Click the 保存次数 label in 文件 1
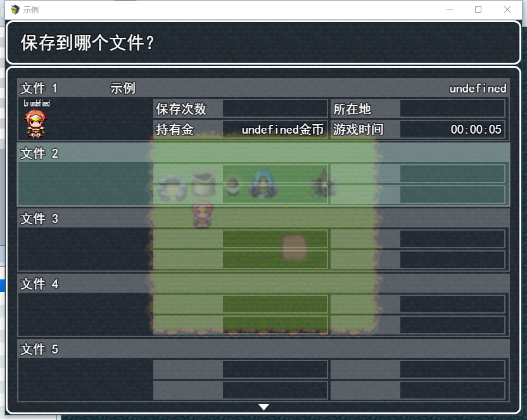This screenshot has height=420, width=527. (x=181, y=109)
